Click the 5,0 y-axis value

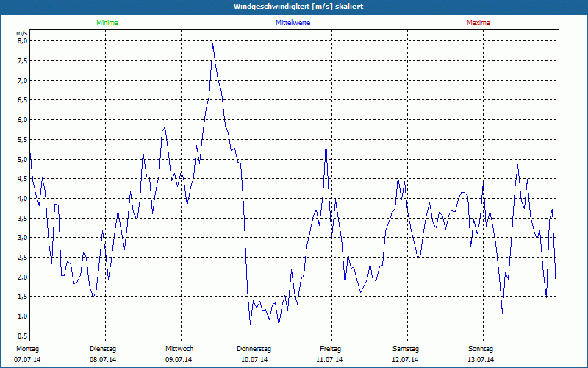(23, 159)
